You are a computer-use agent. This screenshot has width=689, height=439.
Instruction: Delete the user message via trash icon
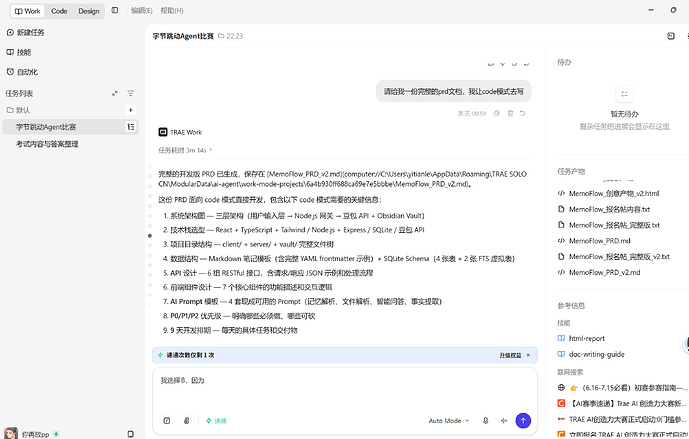[510, 113]
